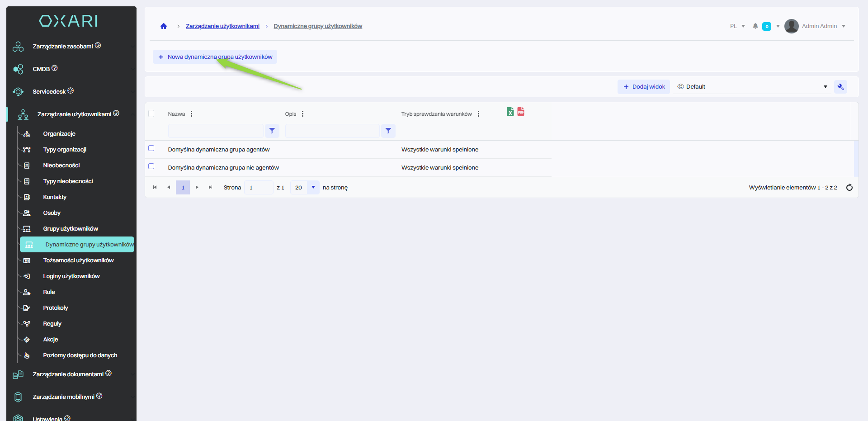
Task: Apply filter on Opis column
Action: (x=388, y=131)
